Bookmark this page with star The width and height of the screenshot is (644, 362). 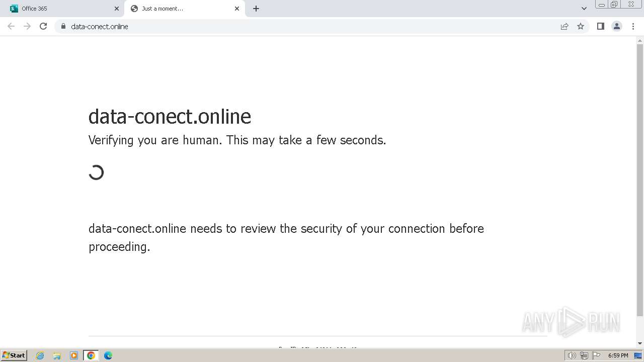tap(581, 26)
